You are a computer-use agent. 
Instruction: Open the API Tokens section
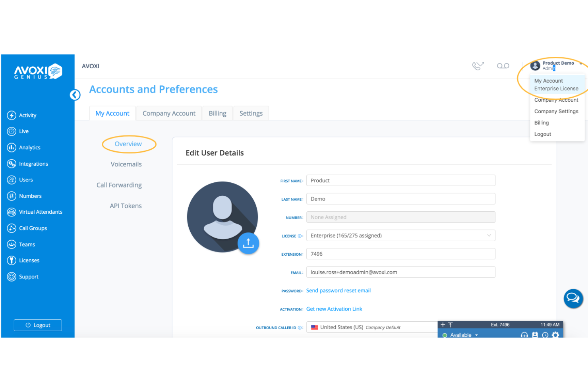[126, 206]
